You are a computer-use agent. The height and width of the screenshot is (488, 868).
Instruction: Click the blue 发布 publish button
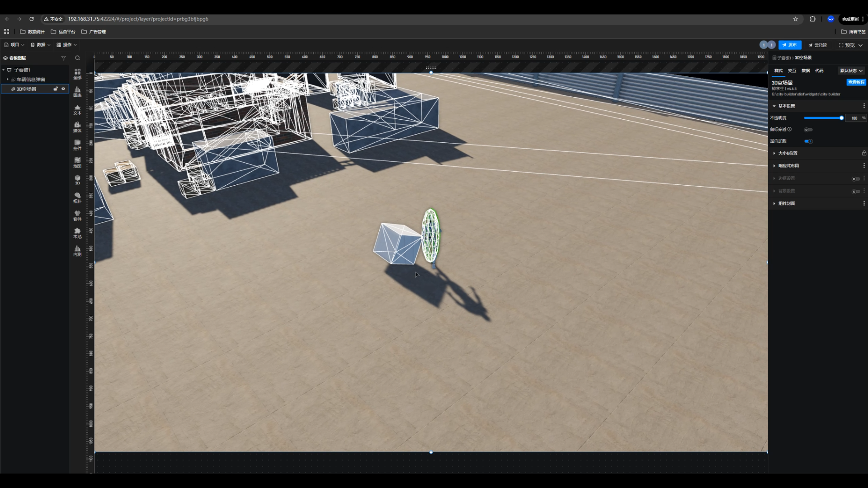click(789, 45)
